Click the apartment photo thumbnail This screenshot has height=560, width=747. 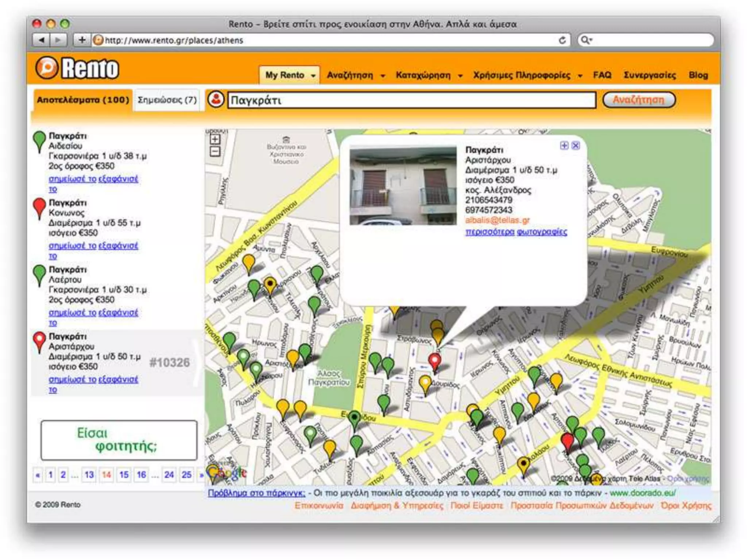click(x=403, y=186)
